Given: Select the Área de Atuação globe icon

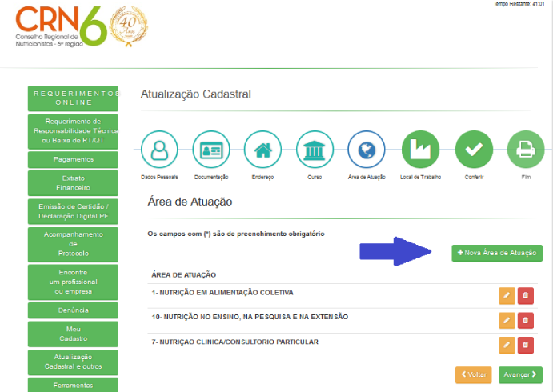Looking at the screenshot, I should [x=367, y=150].
